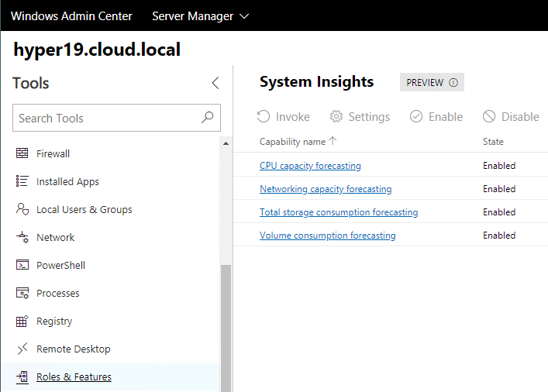This screenshot has width=548, height=392.
Task: Click the info icon beside PREVIEW
Action: pyautogui.click(x=453, y=83)
